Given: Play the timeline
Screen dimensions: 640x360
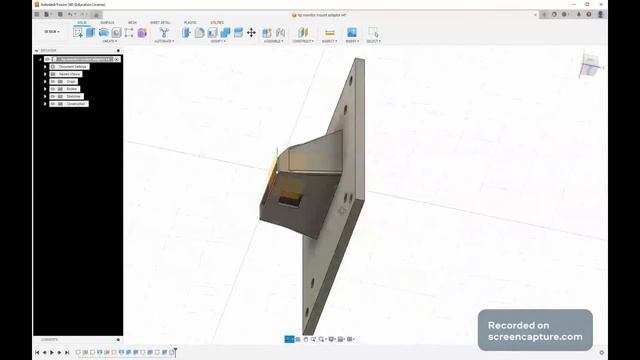Looking at the screenshot, I should tap(52, 352).
